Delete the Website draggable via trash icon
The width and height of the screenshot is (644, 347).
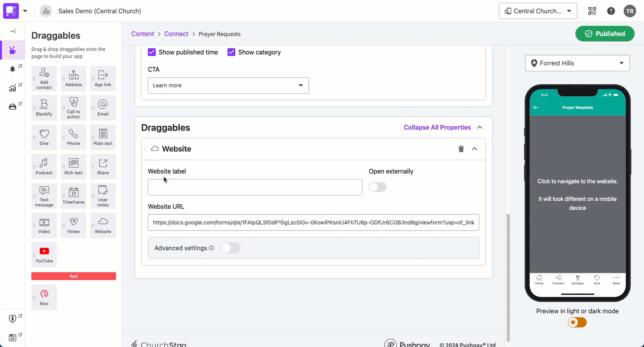(x=461, y=149)
